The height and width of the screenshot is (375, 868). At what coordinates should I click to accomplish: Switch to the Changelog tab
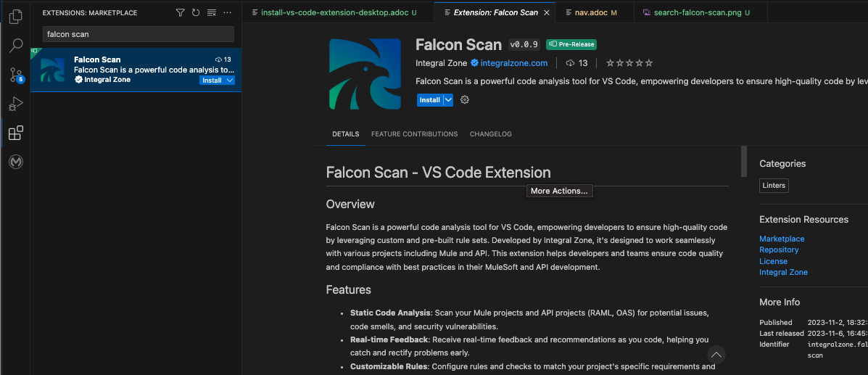(x=490, y=134)
